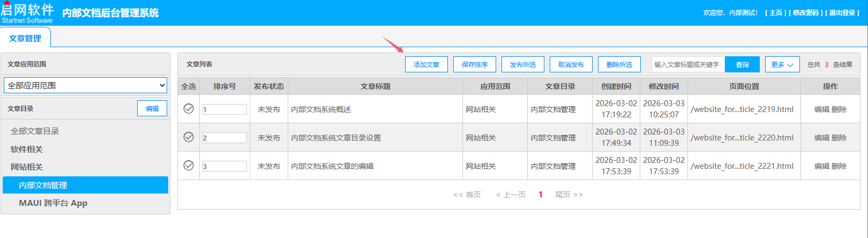868x238 pixels.
Task: Click 删除 for article 内部文档系统文章目录设置
Action: (839, 138)
